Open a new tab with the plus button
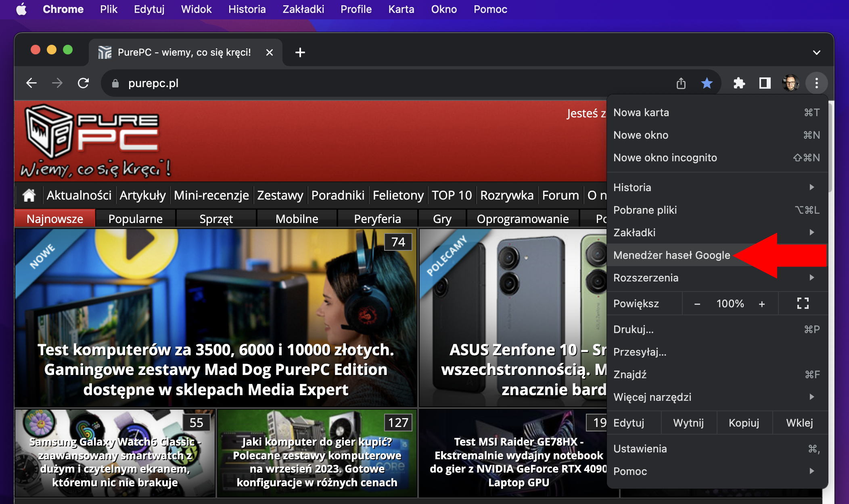Screen dimensions: 849x504 300,52
